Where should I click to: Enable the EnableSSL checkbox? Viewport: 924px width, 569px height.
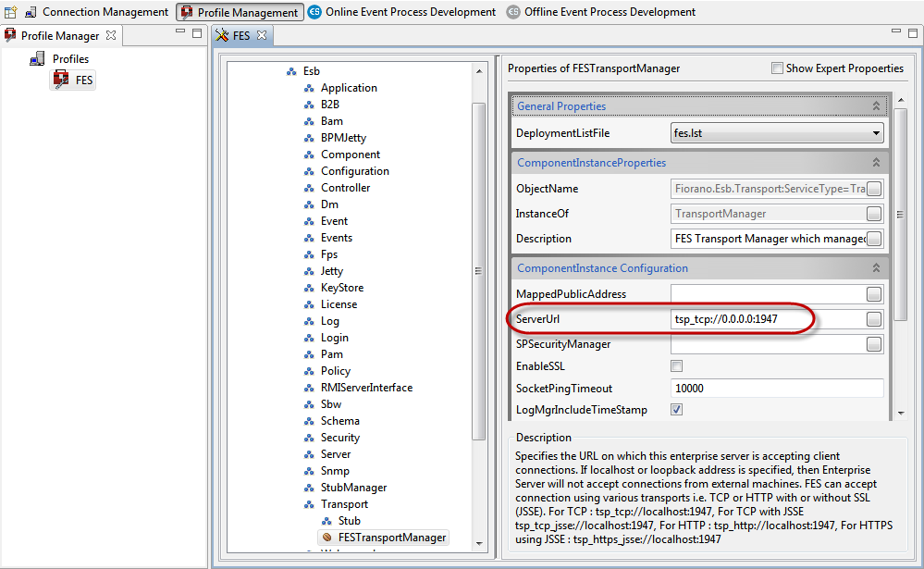(676, 366)
